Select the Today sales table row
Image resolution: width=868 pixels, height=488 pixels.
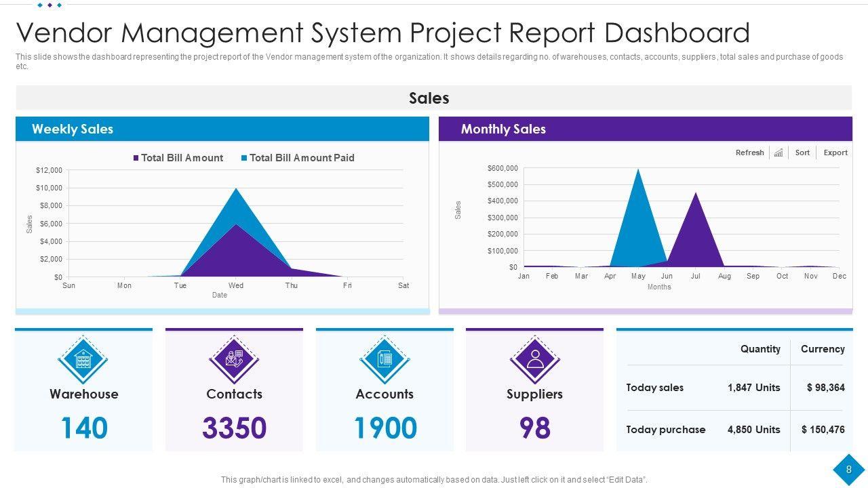pos(735,388)
